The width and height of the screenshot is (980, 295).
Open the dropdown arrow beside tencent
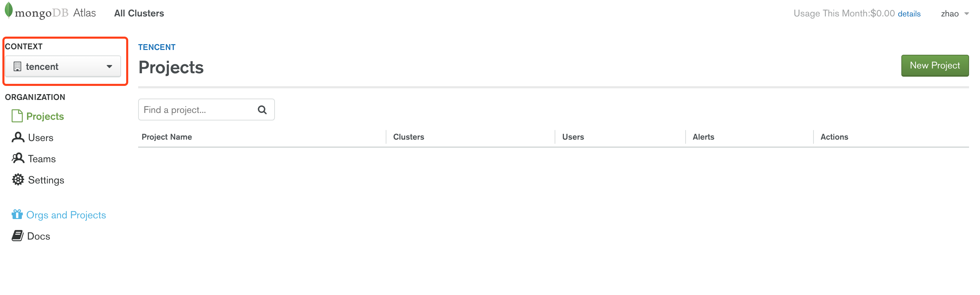point(110,66)
